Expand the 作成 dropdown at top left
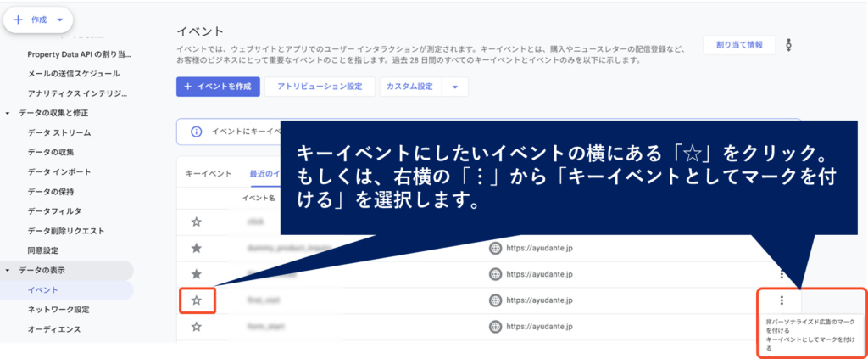The height and width of the screenshot is (359, 868). [x=59, y=19]
